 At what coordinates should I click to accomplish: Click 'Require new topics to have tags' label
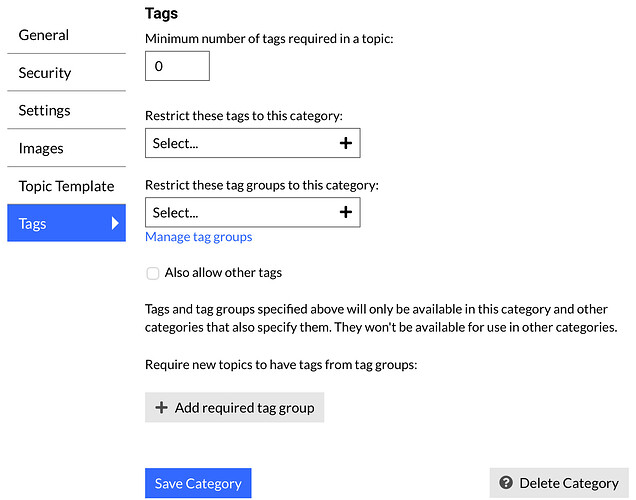tap(281, 365)
